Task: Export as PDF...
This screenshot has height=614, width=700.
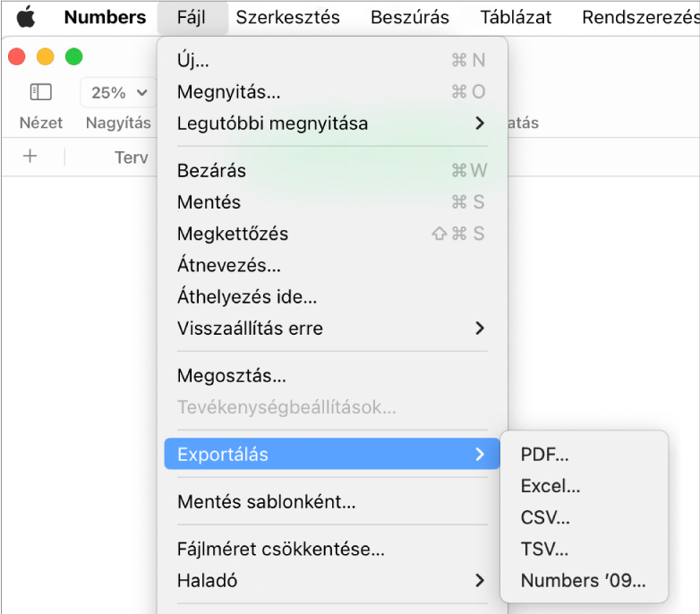Action: pos(584,455)
